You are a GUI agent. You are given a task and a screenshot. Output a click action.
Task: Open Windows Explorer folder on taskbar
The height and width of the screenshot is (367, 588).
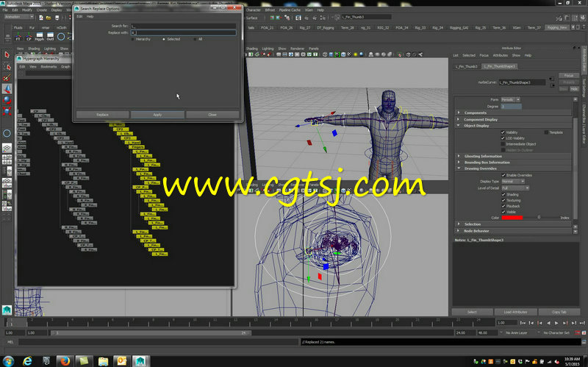tap(103, 361)
